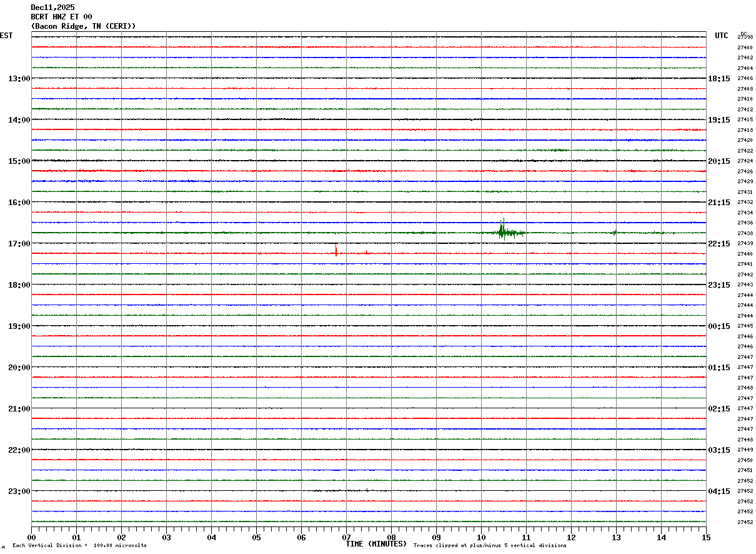Click minute 15 on the bottom axis

[705, 537]
